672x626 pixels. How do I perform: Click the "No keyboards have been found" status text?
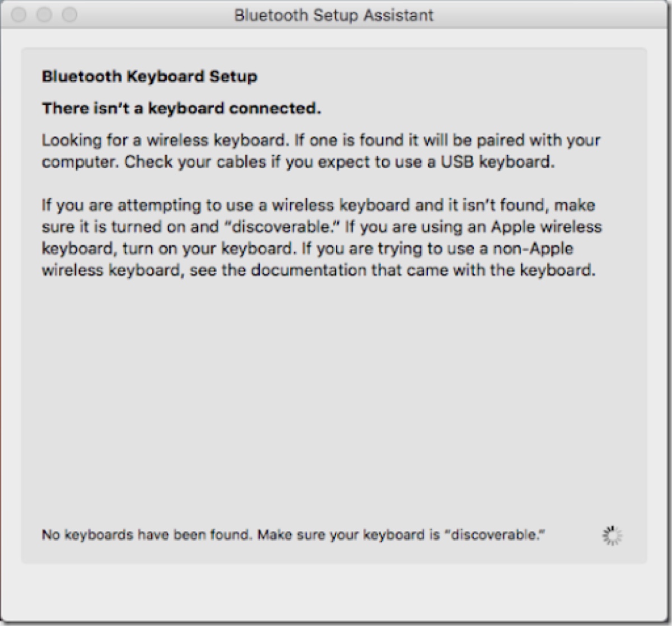pyautogui.click(x=147, y=535)
